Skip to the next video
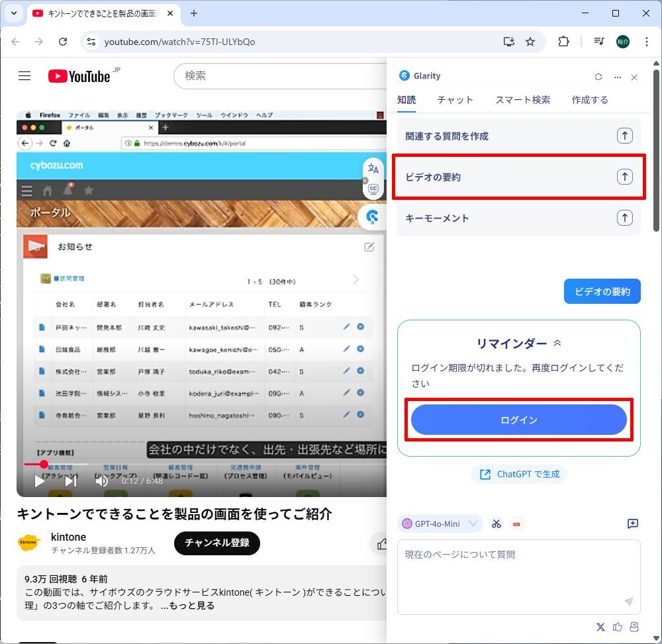 pyautogui.click(x=71, y=481)
